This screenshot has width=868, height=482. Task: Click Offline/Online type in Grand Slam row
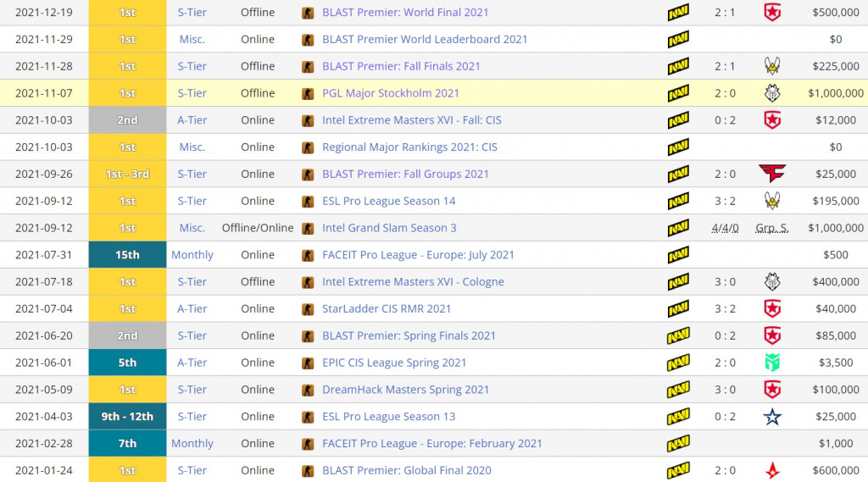258,228
